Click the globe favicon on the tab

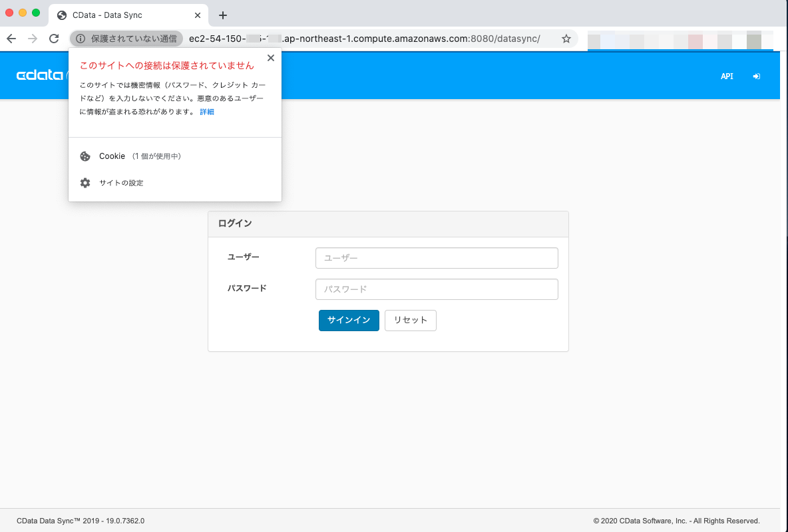tap(62, 15)
